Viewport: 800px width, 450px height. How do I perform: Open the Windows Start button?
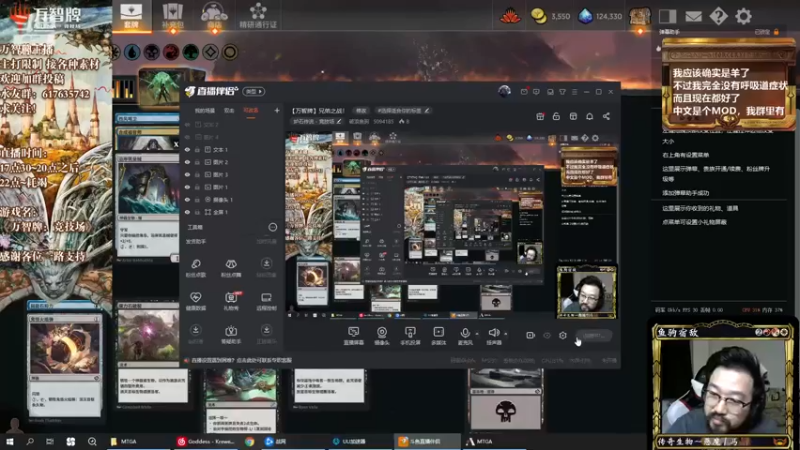coord(10,441)
